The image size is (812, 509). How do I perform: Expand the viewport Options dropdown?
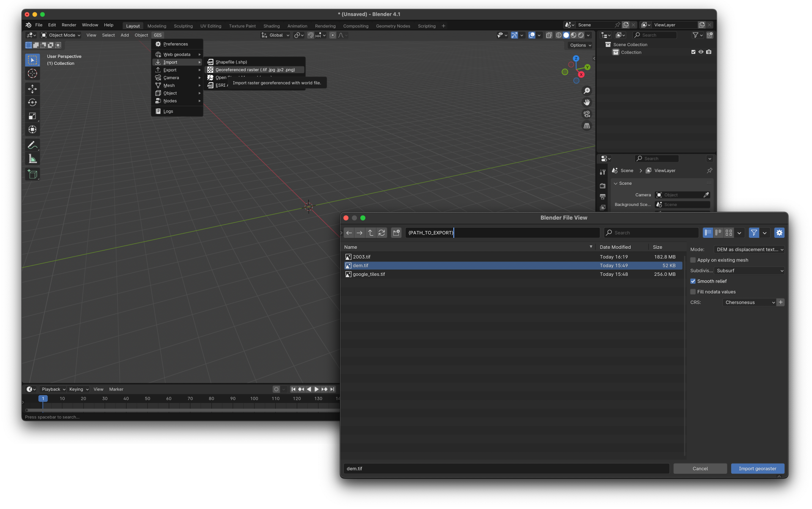[x=581, y=45]
